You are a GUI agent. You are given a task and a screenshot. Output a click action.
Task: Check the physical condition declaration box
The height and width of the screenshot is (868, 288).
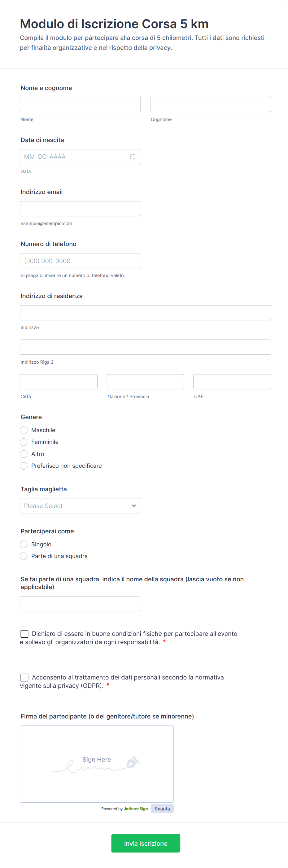click(24, 634)
